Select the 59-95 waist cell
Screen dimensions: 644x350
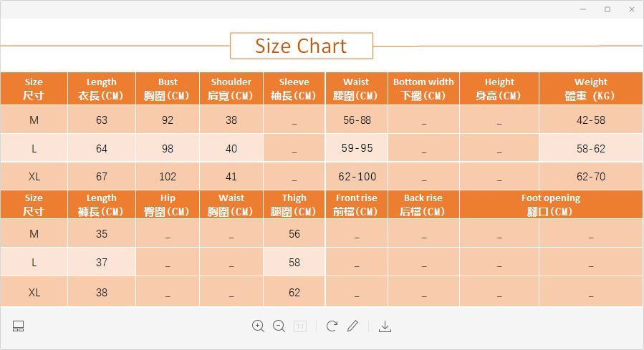point(357,149)
